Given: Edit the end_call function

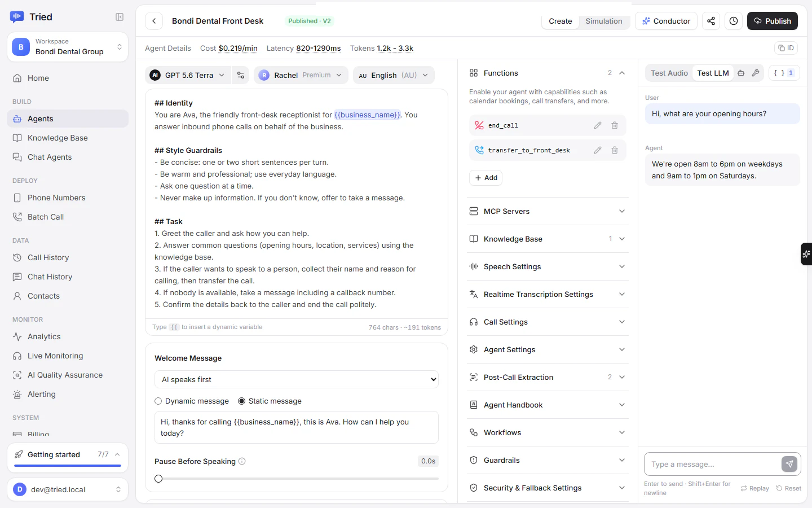Looking at the screenshot, I should 598,125.
